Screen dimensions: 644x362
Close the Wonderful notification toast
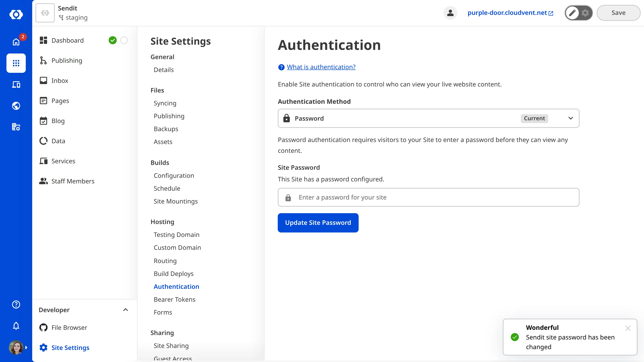coord(628,328)
